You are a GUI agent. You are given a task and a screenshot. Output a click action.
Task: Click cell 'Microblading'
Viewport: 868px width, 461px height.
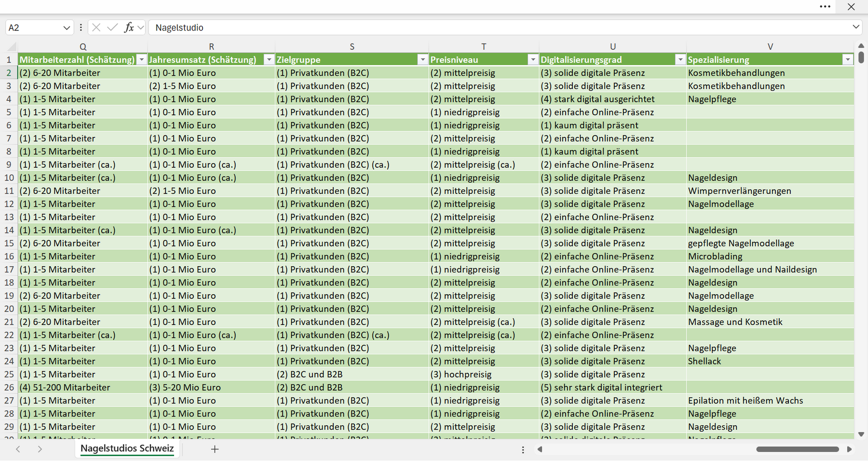[770, 256]
